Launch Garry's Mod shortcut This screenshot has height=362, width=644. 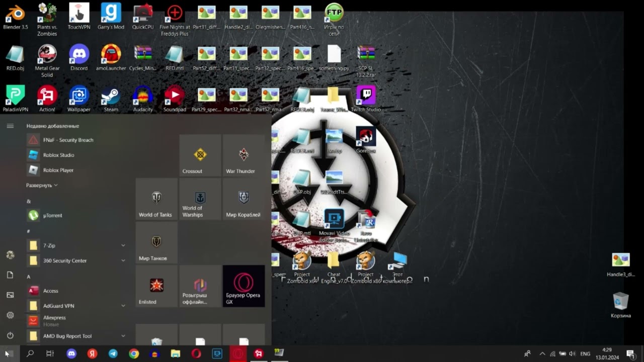[111, 17]
